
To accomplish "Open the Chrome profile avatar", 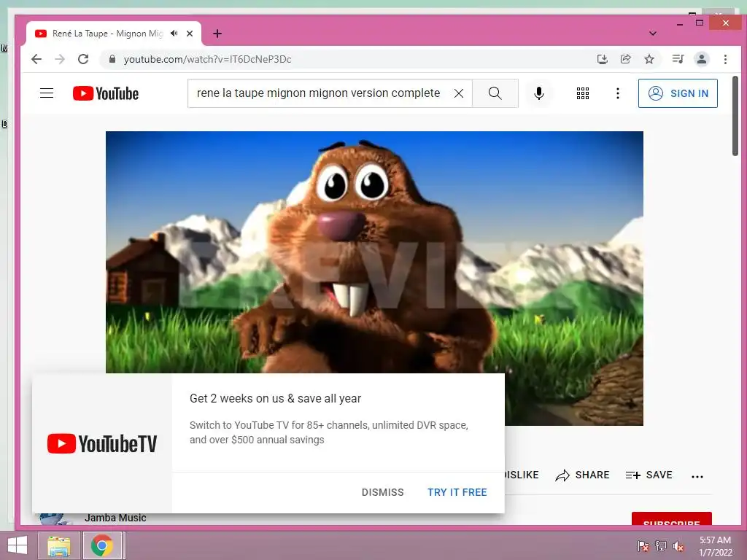I will [x=702, y=59].
